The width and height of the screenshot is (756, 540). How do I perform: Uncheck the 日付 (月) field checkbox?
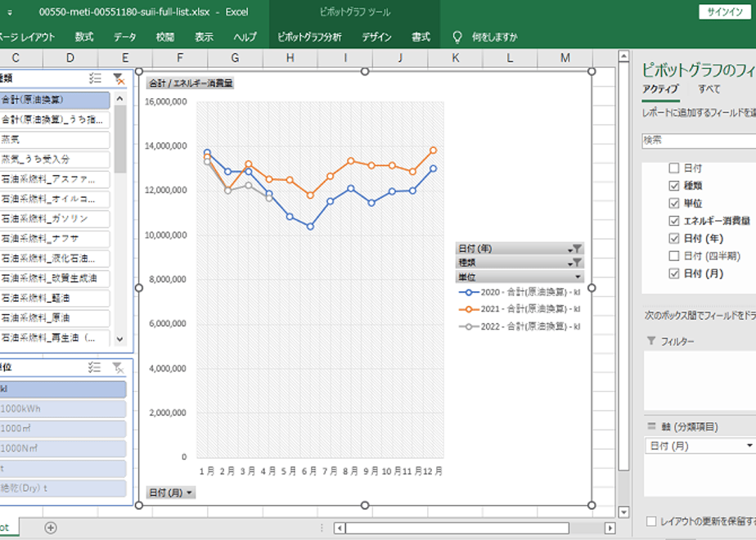674,273
